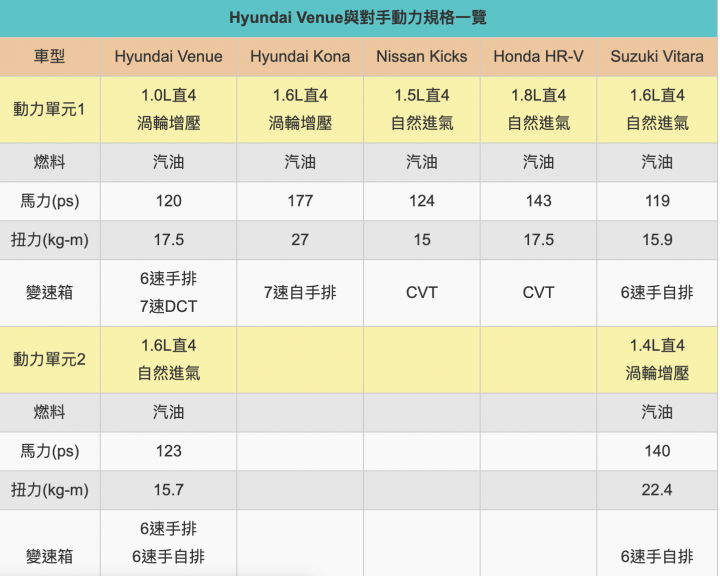Select 變速箱 label in 動力單元2 section
The width and height of the screenshot is (720, 576).
pos(49,556)
